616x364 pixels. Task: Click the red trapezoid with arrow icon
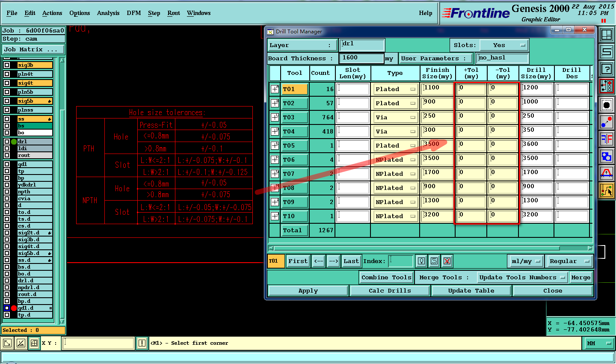point(607,173)
